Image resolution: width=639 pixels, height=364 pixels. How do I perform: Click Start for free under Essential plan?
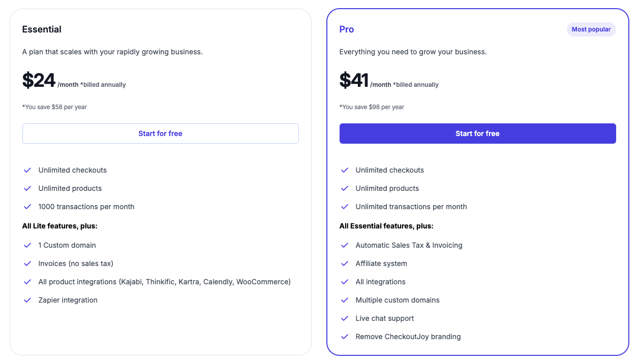point(160,134)
